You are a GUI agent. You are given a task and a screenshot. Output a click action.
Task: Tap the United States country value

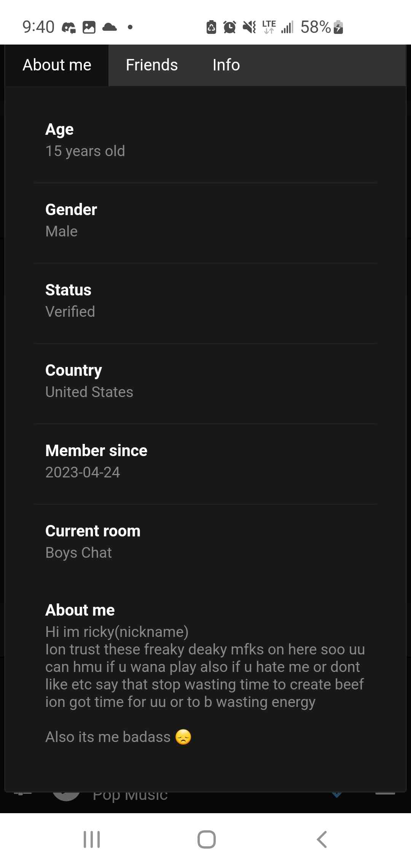tap(89, 392)
